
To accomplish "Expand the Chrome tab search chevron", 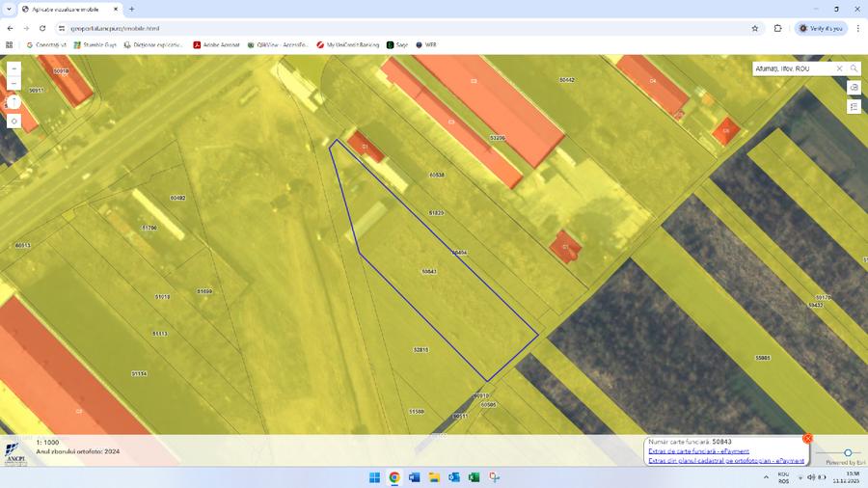I will coord(9,9).
